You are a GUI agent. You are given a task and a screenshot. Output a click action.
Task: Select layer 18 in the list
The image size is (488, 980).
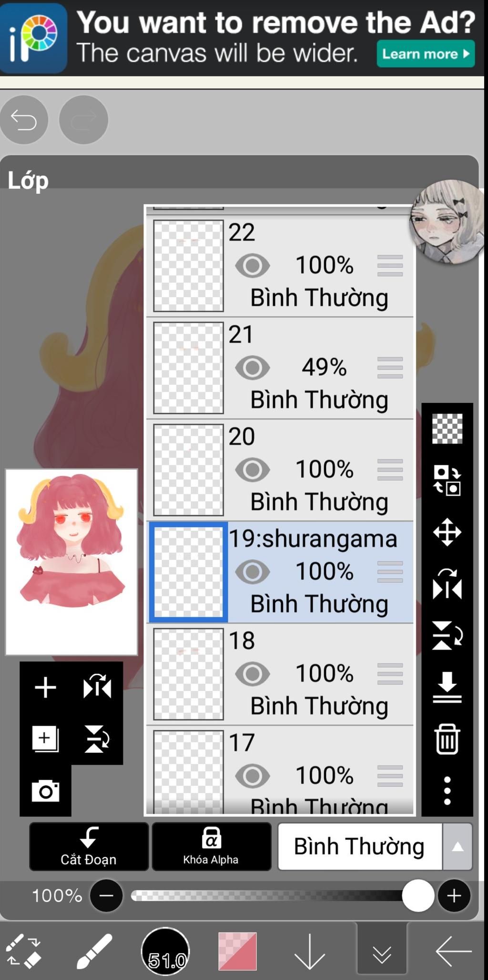coord(280,674)
